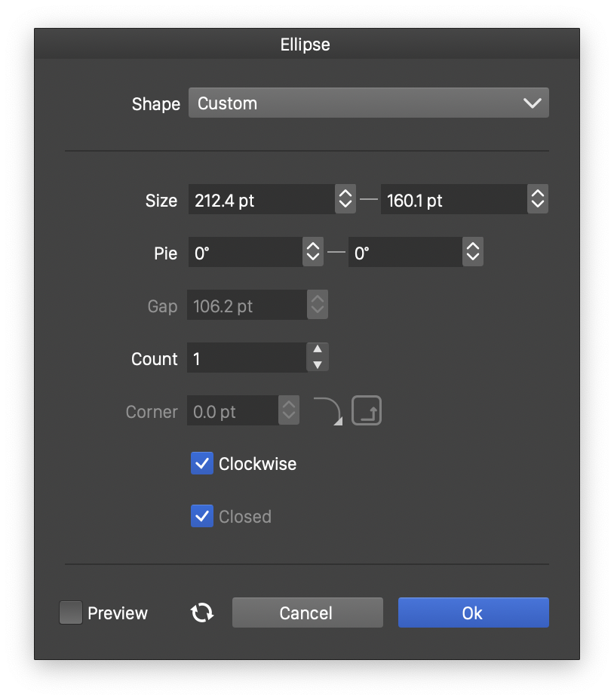Screen dimensions: 614x700
Task: Click the Size width stepper arrows
Action: (x=345, y=199)
